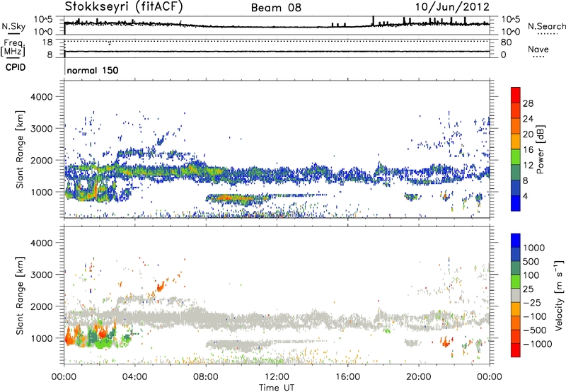This screenshot has width=566, height=392.
Task: Click the 12 value on Power colorbar
Action: [528, 166]
